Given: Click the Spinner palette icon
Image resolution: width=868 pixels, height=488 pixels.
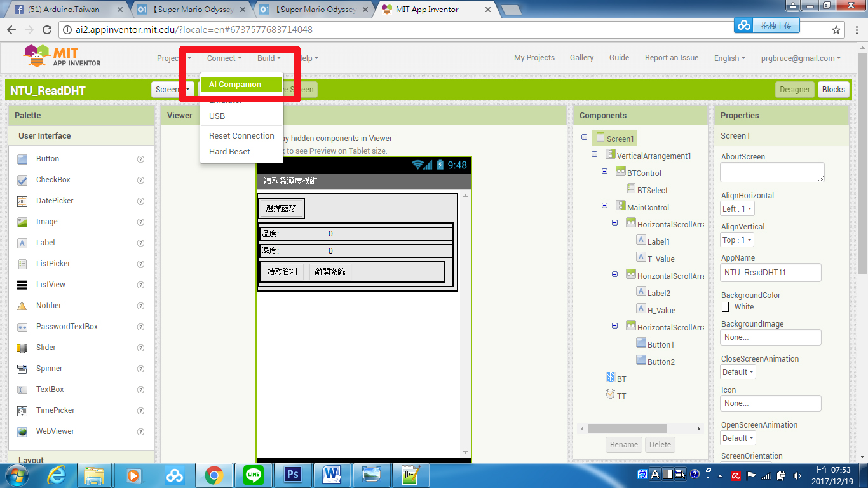Looking at the screenshot, I should pyautogui.click(x=22, y=369).
